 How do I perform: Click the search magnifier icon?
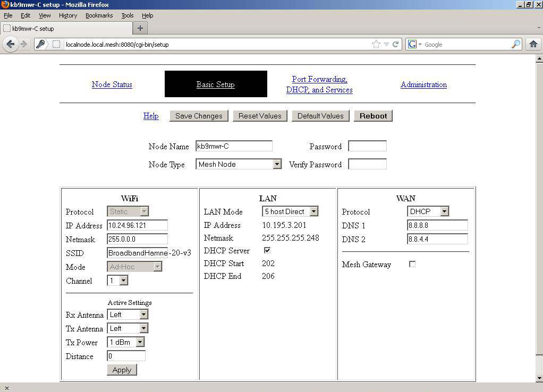tap(514, 44)
